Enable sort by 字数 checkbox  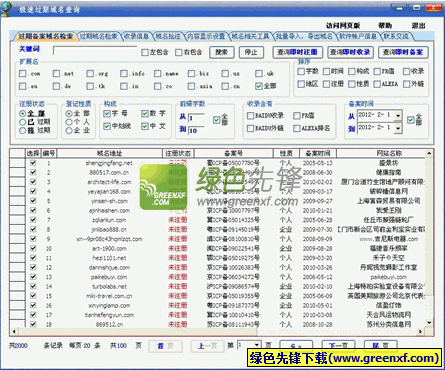(x=301, y=71)
